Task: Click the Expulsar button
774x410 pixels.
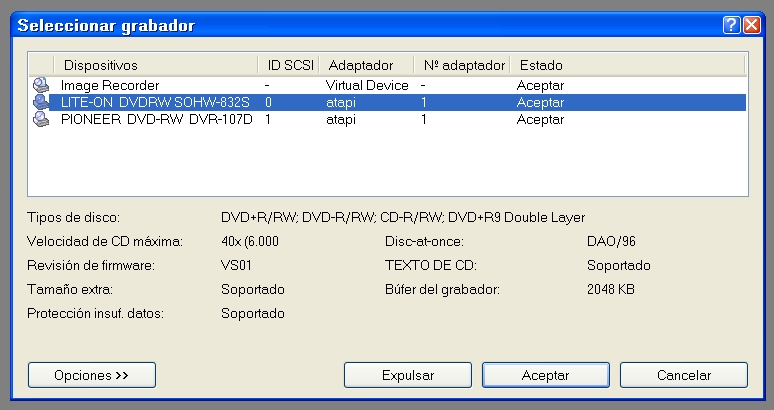Action: click(408, 375)
